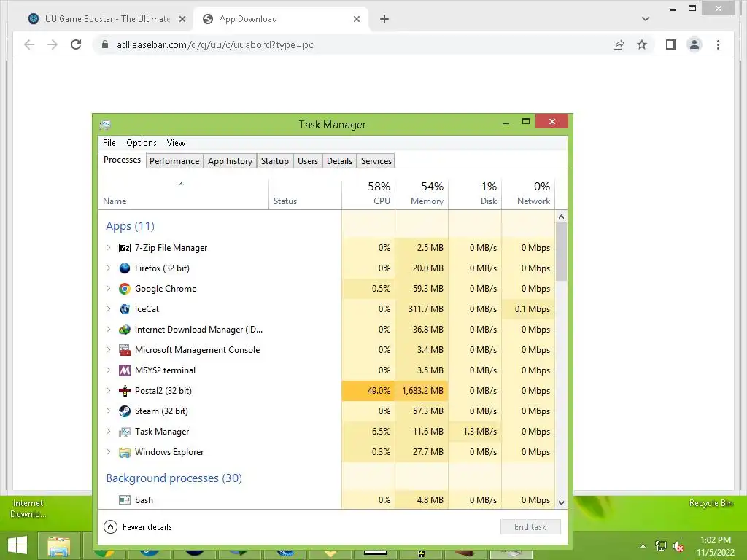Expand the IceCat process row
Viewport: 747px width, 560px height.
tap(108, 309)
